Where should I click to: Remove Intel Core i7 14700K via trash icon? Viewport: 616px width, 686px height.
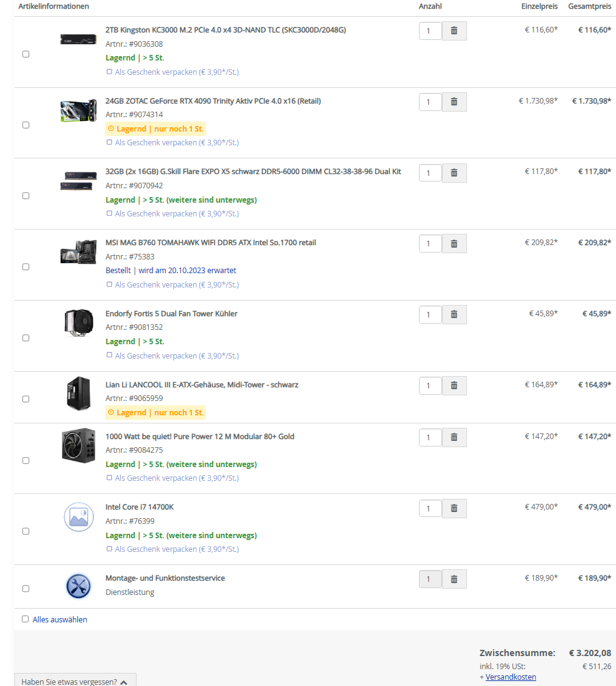[x=454, y=508]
